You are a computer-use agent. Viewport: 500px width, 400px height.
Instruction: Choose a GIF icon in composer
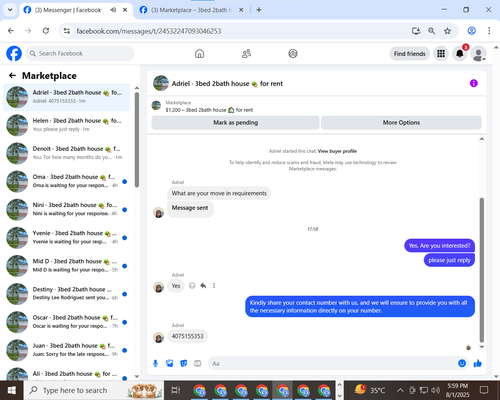pos(198,363)
